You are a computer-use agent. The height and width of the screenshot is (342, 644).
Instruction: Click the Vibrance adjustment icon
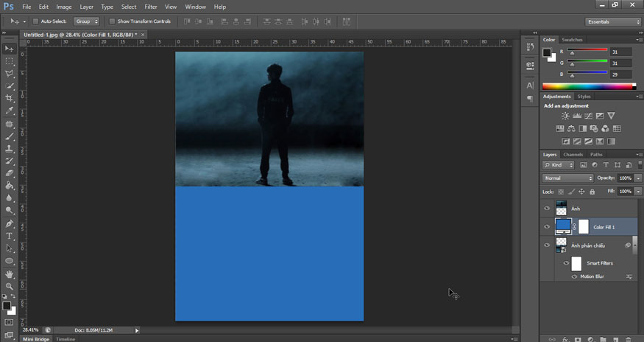[x=611, y=116]
